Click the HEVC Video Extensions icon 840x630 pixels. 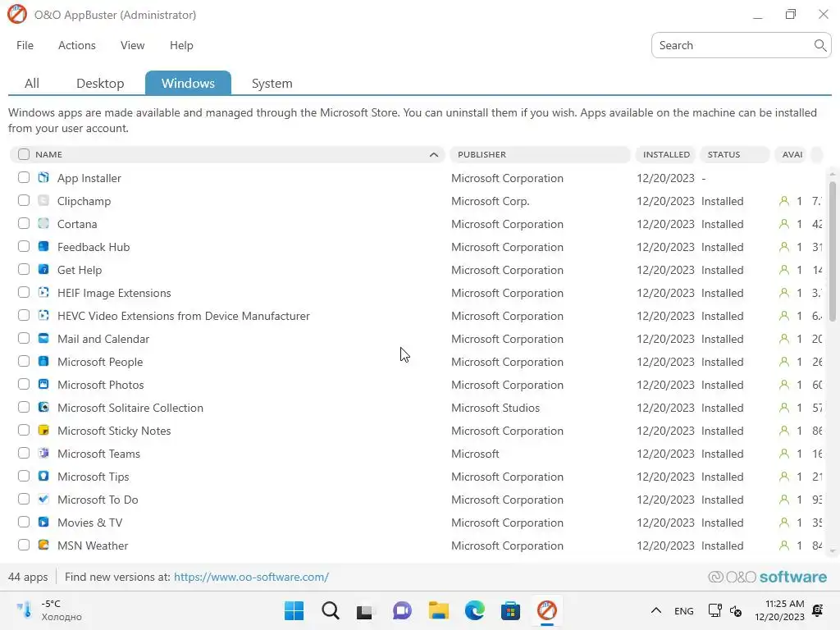click(x=43, y=316)
